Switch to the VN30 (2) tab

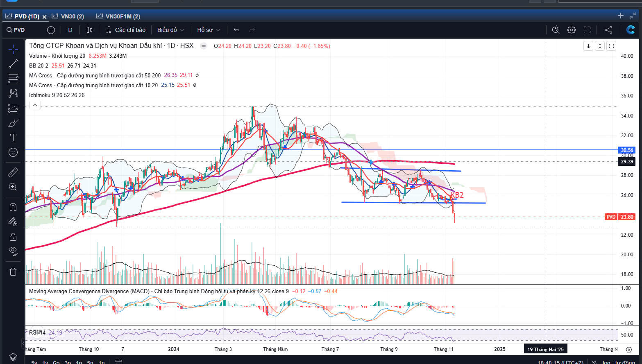coord(68,16)
